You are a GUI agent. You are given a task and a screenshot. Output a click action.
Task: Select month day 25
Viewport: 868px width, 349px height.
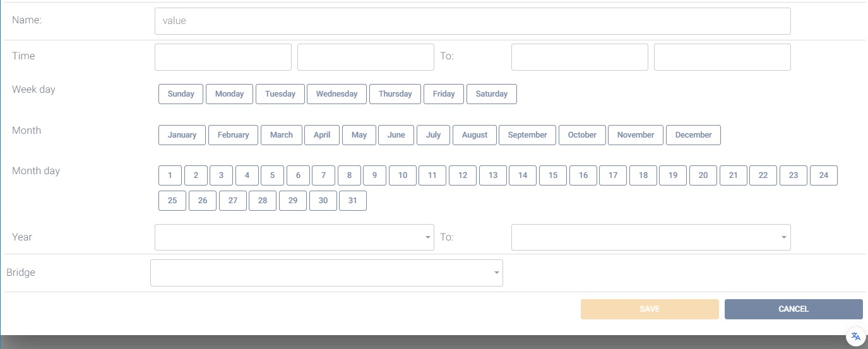pos(172,201)
